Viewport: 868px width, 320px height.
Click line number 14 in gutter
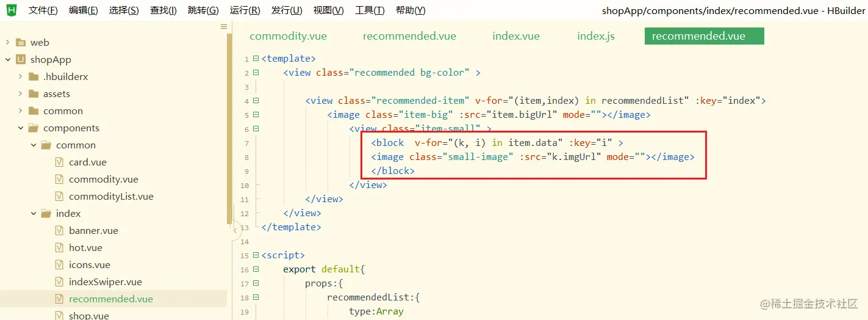[x=245, y=242]
